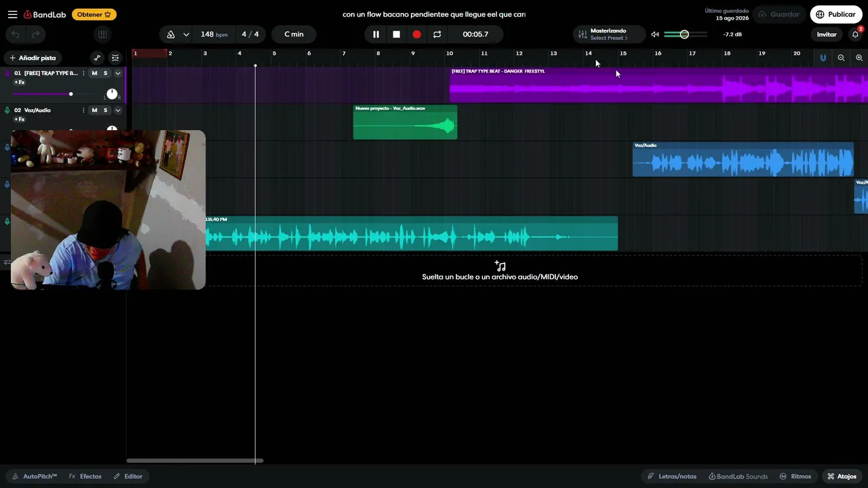Click track 01 purple instrument icon
The width and height of the screenshot is (868, 488).
tap(7, 73)
